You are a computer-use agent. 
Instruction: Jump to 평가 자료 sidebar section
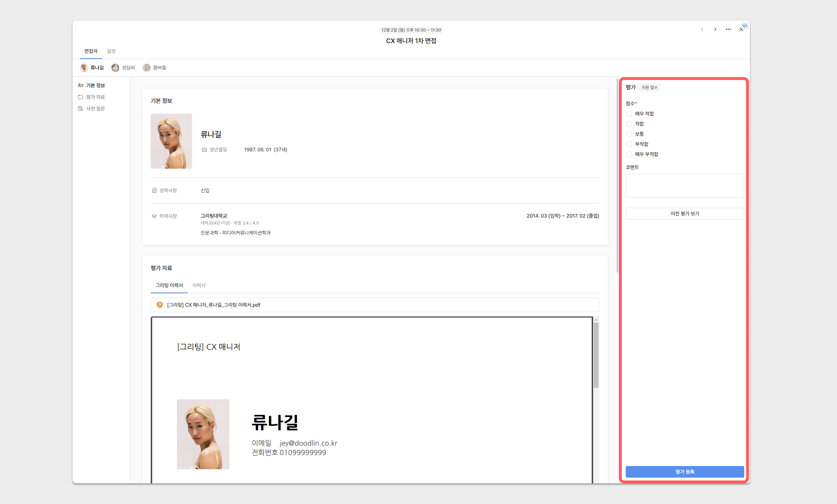(x=95, y=97)
